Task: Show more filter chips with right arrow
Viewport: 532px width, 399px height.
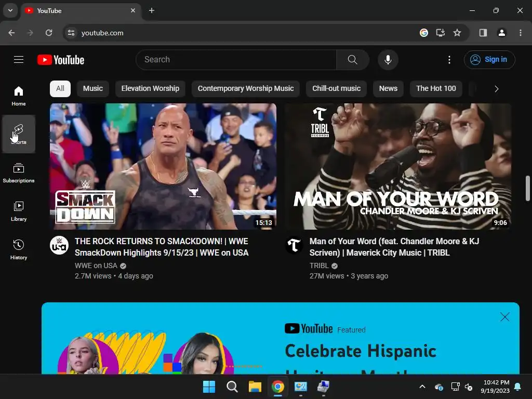Action: [x=496, y=89]
